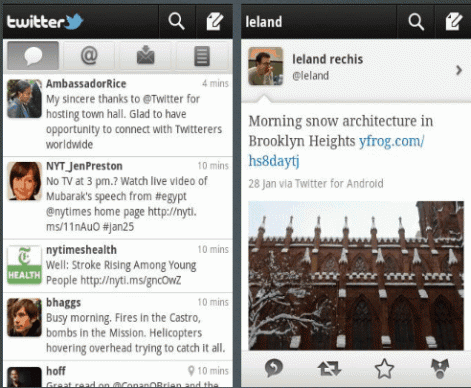The image size is (471, 388).
Task: Select the hoff username
Action: pos(56,371)
